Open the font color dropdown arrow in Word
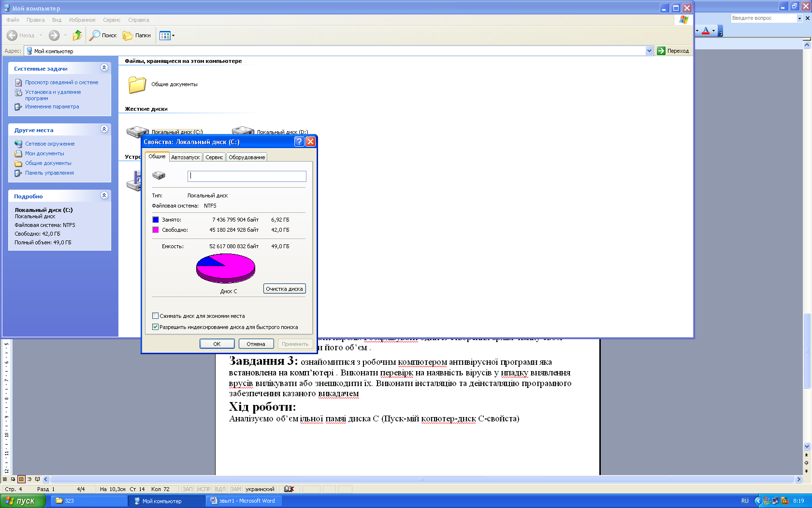This screenshot has height=508, width=812. click(713, 30)
